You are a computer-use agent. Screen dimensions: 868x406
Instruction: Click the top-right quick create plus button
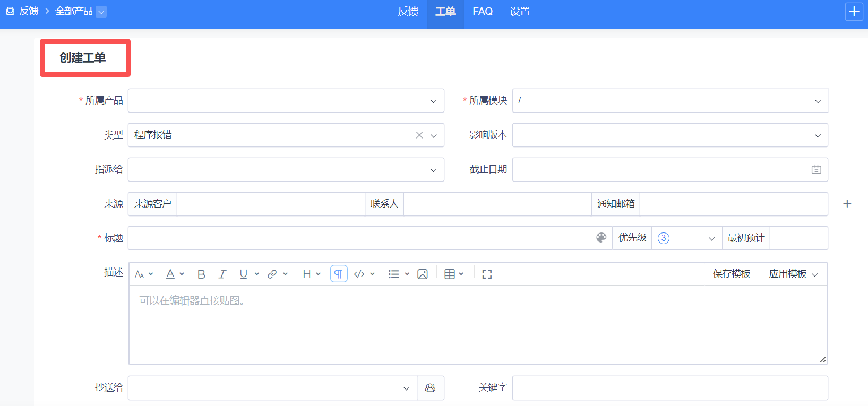854,12
